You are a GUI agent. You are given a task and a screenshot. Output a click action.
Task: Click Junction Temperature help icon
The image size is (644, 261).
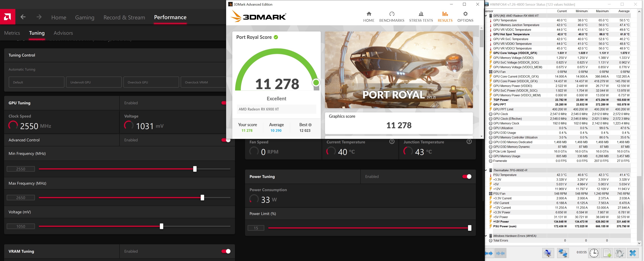click(x=469, y=142)
